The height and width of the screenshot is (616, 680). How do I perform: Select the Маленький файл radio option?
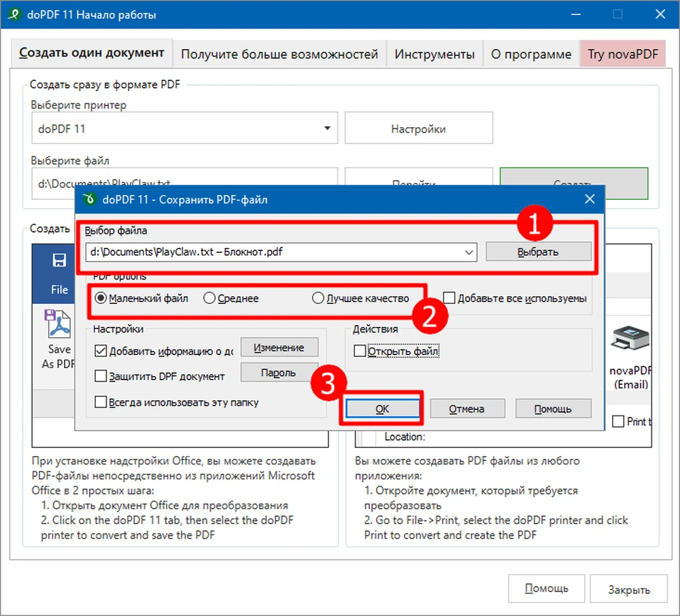[x=101, y=298]
